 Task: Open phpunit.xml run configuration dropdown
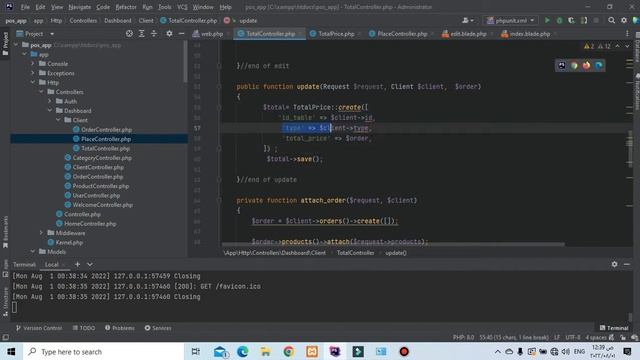[x=511, y=20]
